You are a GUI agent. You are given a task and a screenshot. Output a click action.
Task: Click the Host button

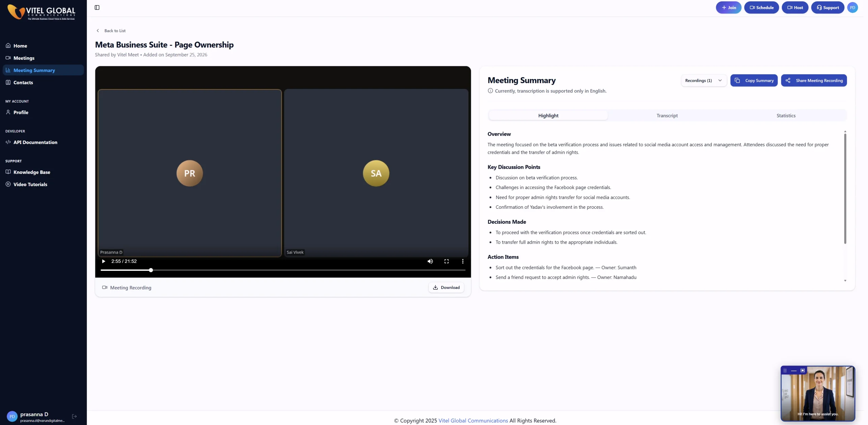795,7
